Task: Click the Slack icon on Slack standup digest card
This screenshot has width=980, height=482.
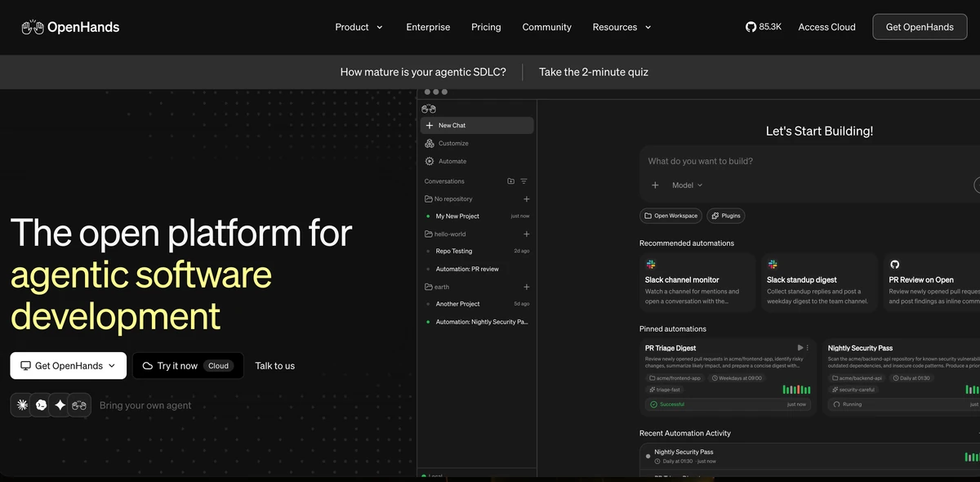Action: pos(773,265)
